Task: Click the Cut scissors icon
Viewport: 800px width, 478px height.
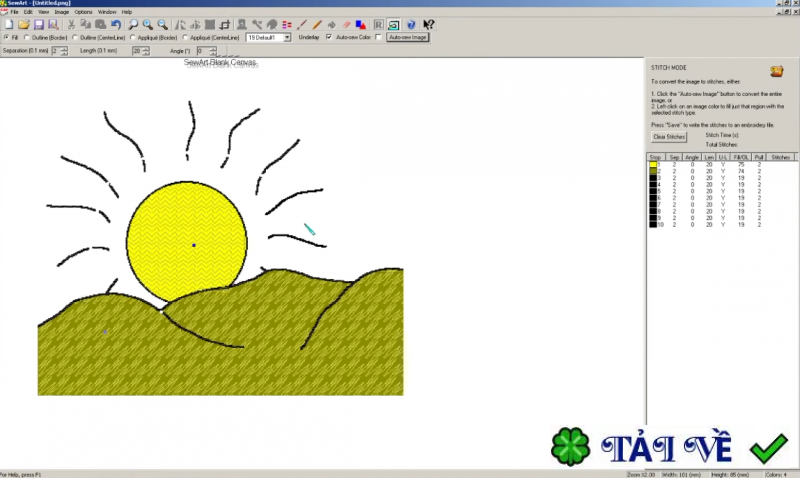Action: pos(70,23)
